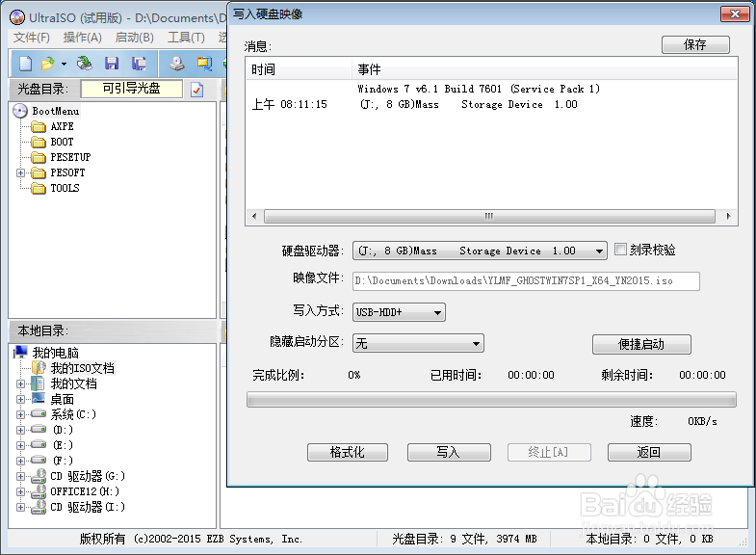Click the 事件 column header
The width and height of the screenshot is (756, 555).
click(x=544, y=70)
